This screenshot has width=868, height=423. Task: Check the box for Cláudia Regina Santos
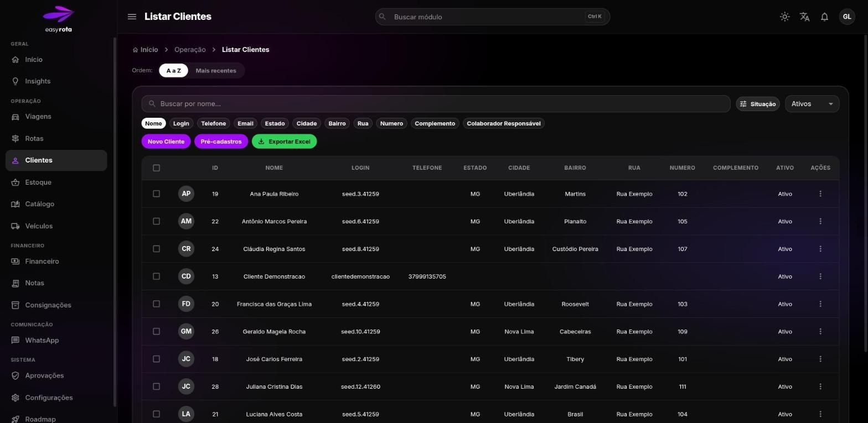pos(156,249)
